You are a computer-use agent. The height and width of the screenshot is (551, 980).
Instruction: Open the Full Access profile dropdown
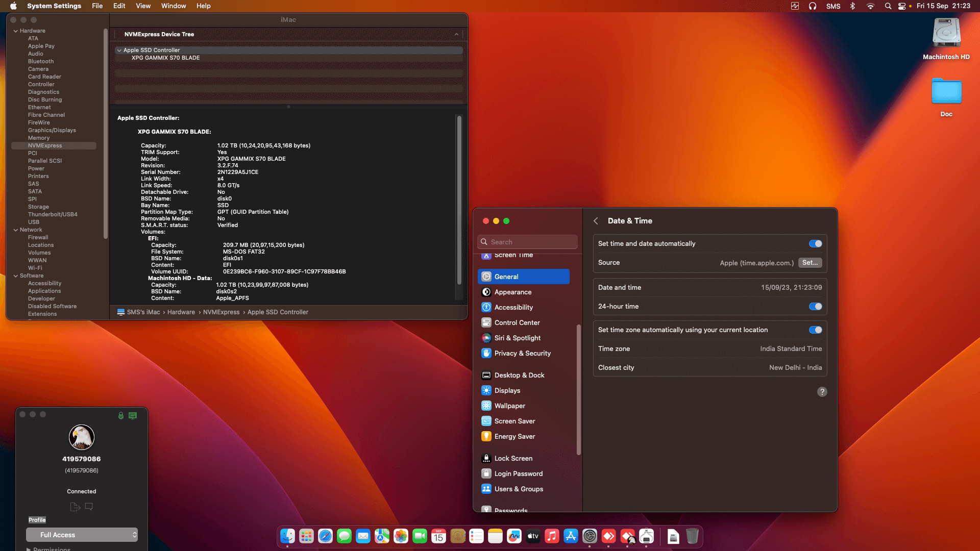click(x=82, y=535)
